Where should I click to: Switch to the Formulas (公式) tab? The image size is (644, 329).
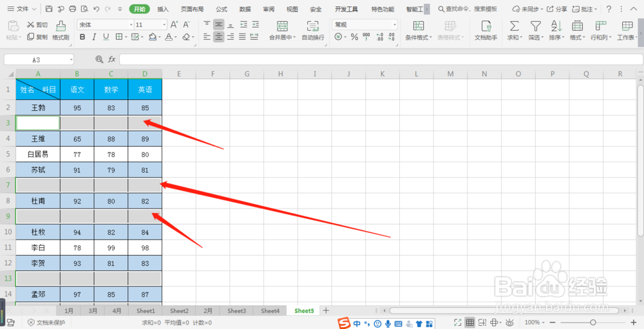click(x=222, y=9)
